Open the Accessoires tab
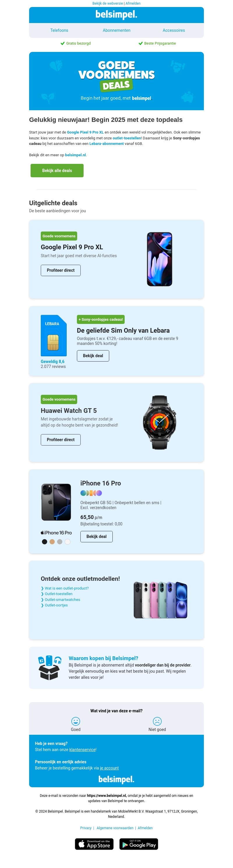 coord(174,30)
